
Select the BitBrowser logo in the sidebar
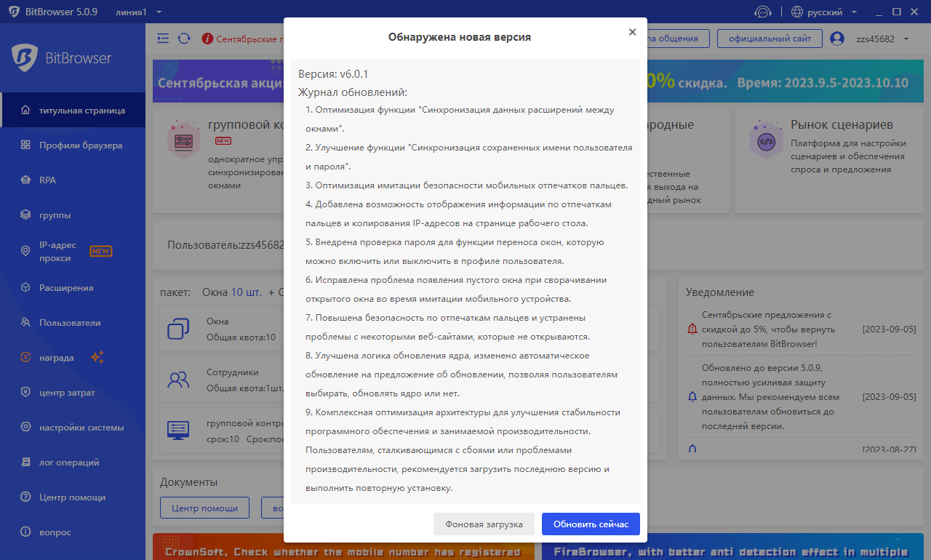[62, 57]
